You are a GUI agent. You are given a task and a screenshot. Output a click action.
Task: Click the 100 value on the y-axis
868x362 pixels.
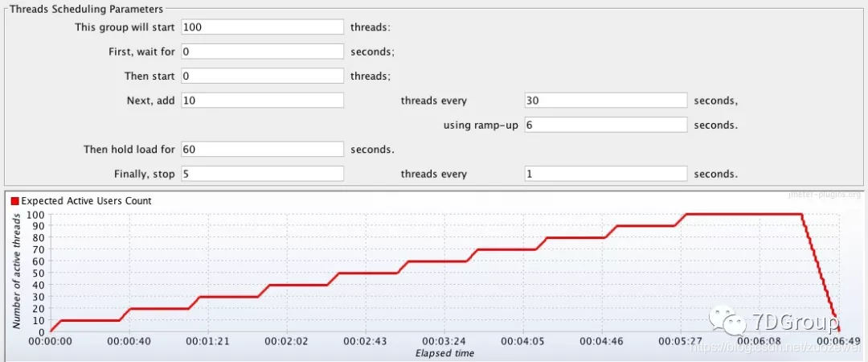pyautogui.click(x=36, y=214)
